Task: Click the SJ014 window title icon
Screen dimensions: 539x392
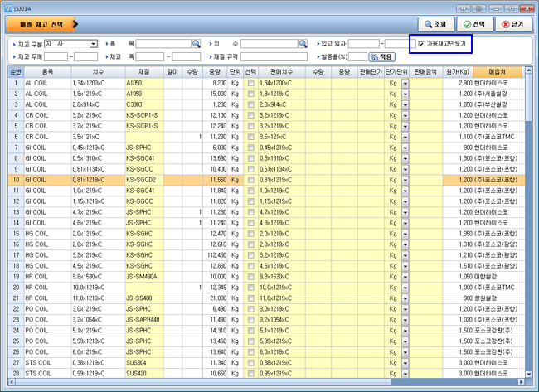Action: coord(8,8)
